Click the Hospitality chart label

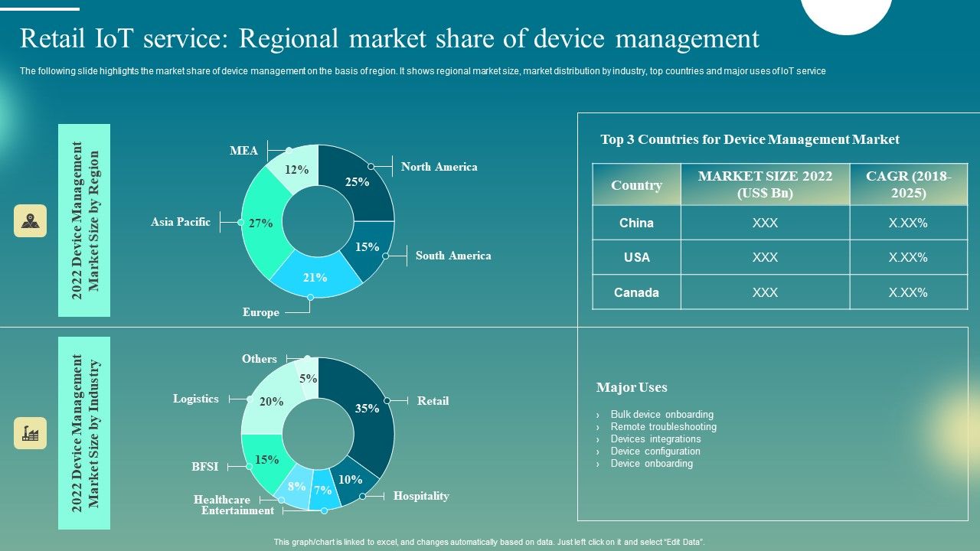[x=421, y=496]
